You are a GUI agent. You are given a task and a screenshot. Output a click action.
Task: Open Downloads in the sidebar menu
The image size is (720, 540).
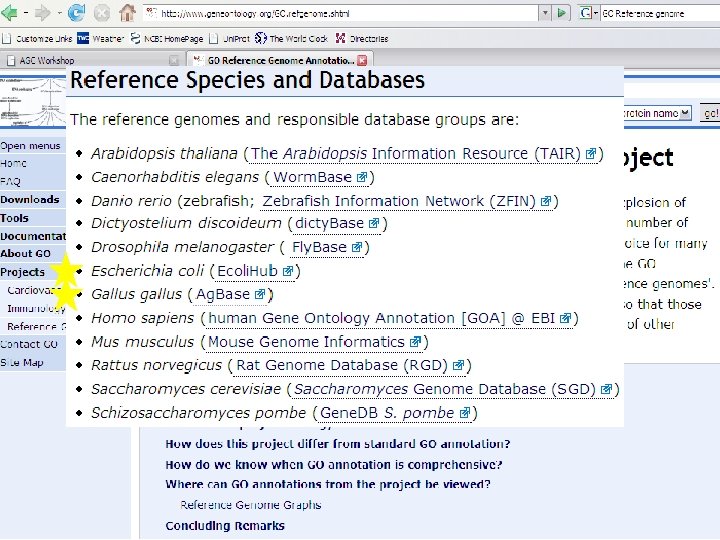pos(30,200)
